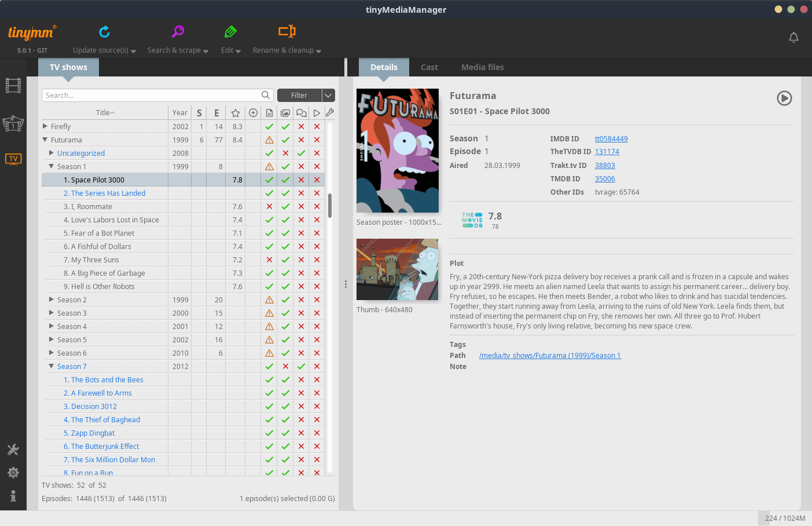Click the Update source(s) refresh icon
Viewport: 812px width, 526px height.
pyautogui.click(x=104, y=32)
